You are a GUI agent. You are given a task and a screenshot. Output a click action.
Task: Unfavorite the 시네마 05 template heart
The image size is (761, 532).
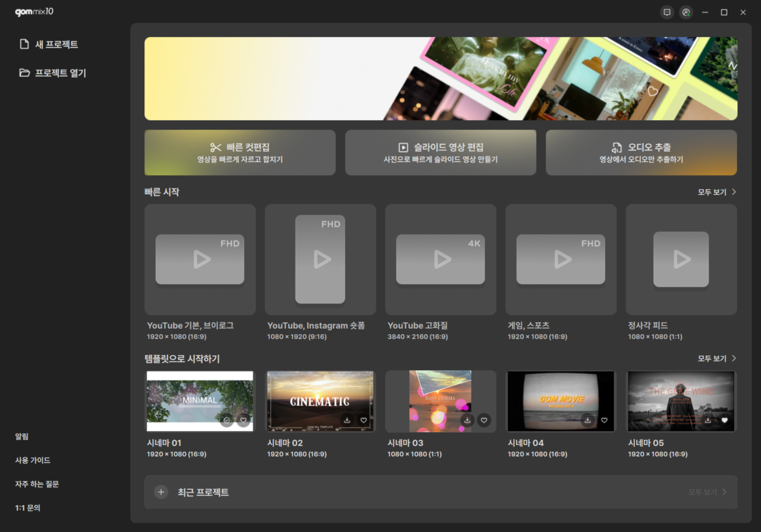tap(724, 420)
